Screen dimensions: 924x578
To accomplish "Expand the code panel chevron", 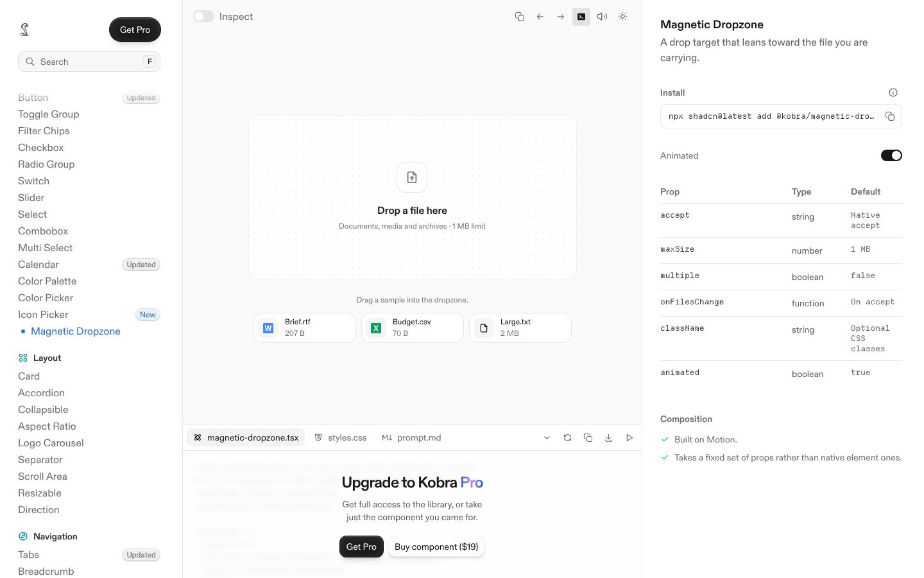I will click(547, 438).
